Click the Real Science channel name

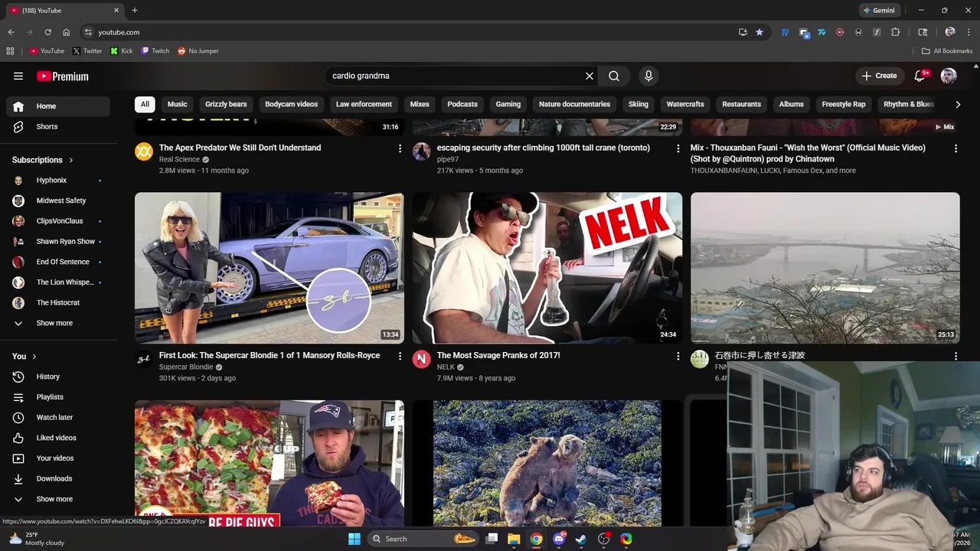179,159
